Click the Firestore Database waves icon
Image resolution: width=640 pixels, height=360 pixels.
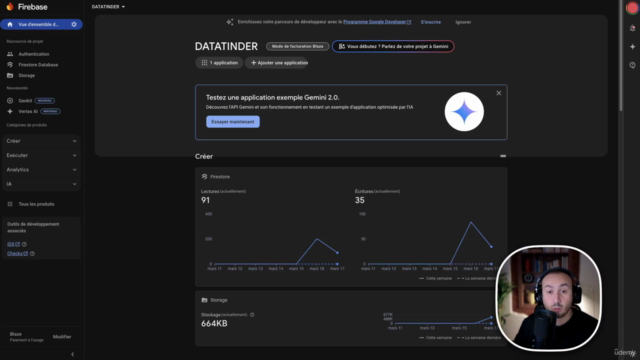pyautogui.click(x=10, y=64)
